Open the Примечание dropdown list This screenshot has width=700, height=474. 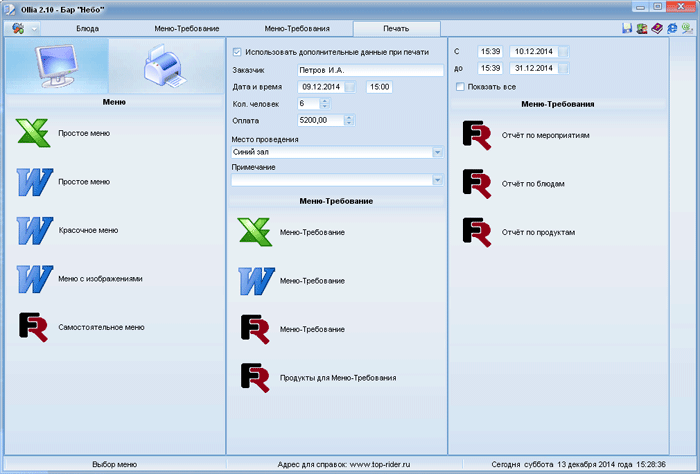438,180
